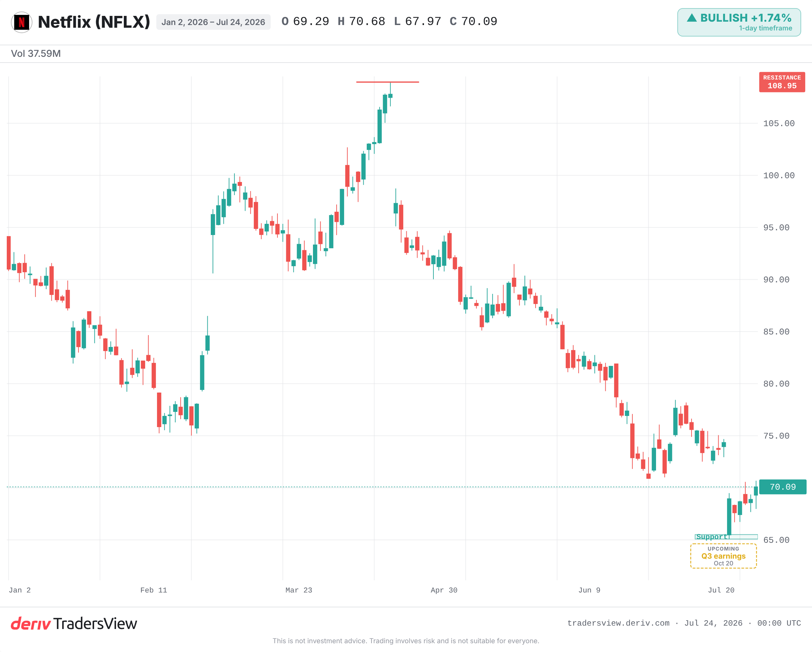The image size is (812, 652).
Task: Click the 105.00 price axis label
Action: (779, 123)
